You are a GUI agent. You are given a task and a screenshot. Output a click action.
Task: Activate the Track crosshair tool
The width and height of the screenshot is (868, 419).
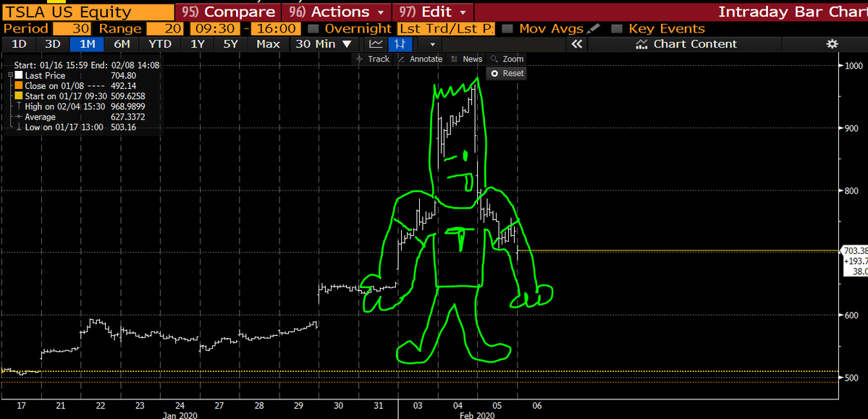(x=372, y=59)
